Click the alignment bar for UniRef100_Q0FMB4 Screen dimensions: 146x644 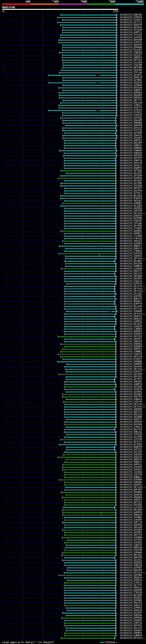click(88, 575)
